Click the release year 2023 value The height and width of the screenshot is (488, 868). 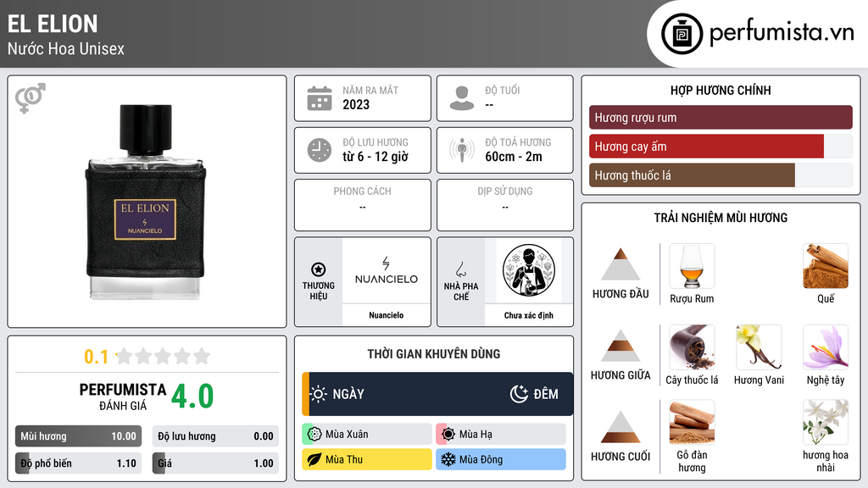(356, 104)
